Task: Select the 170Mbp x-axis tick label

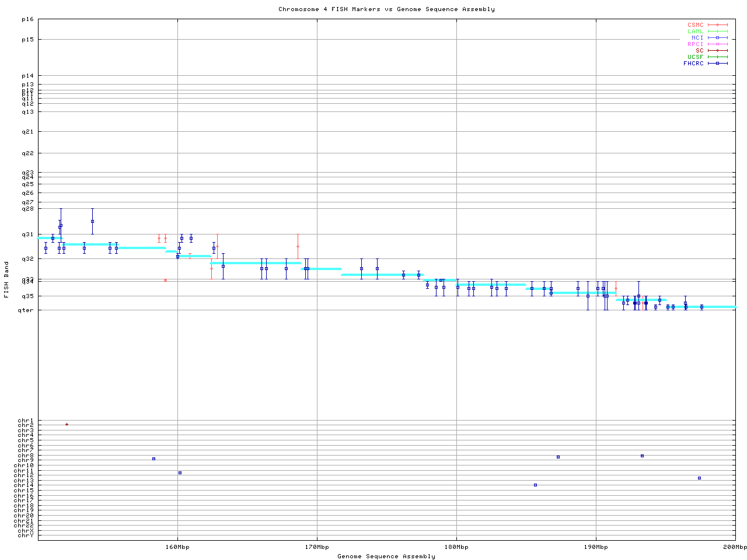Action: pos(317,547)
